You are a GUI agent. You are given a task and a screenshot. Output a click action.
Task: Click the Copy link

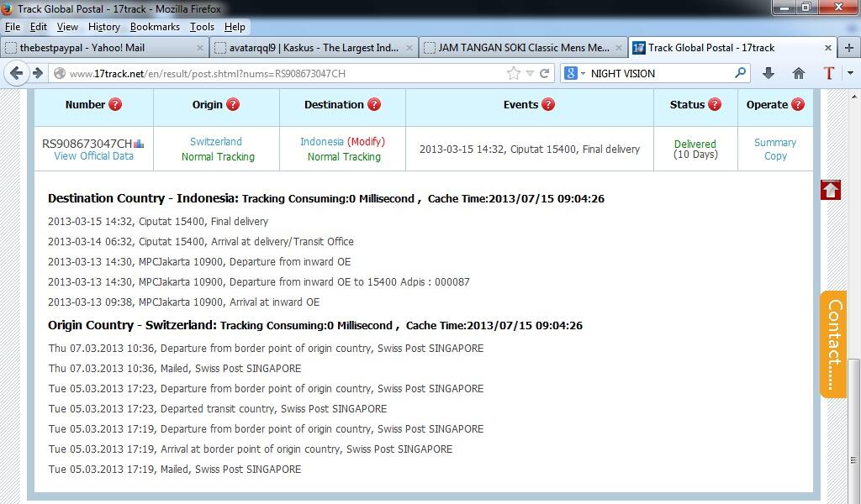pos(775,155)
